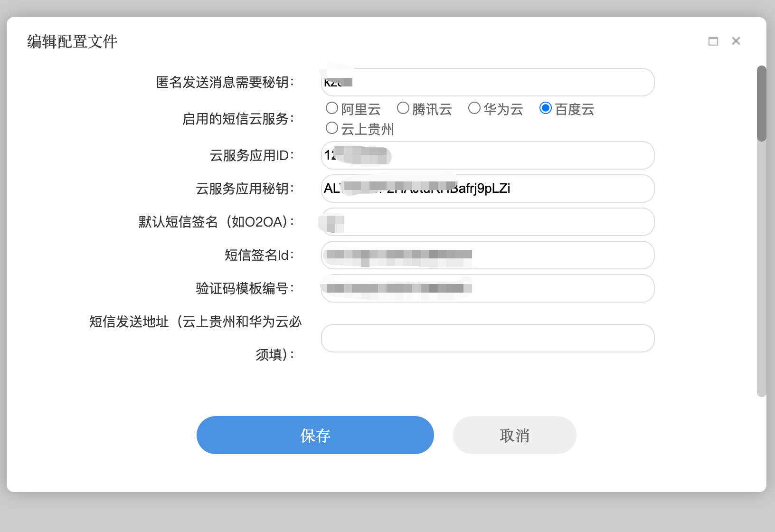Focus the 云服务应用ID input box

point(487,155)
